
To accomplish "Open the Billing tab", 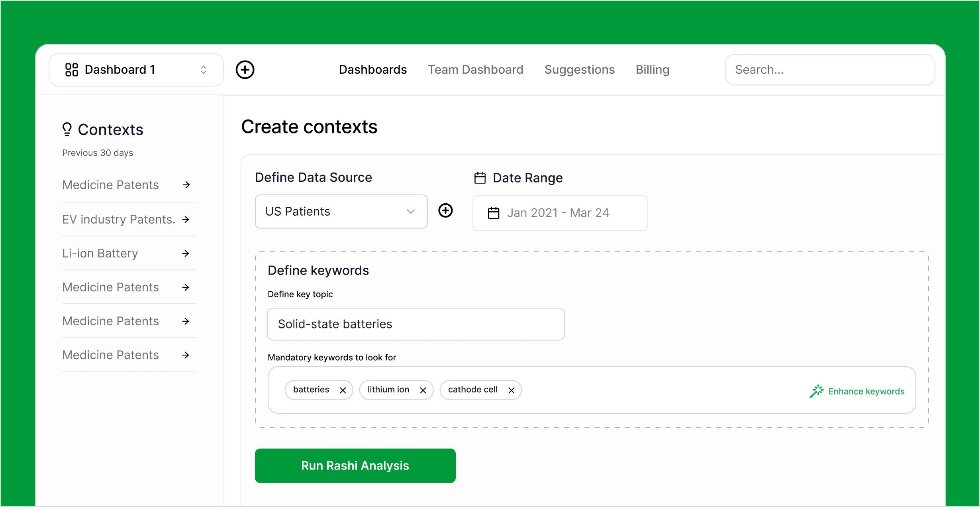I will pyautogui.click(x=652, y=70).
